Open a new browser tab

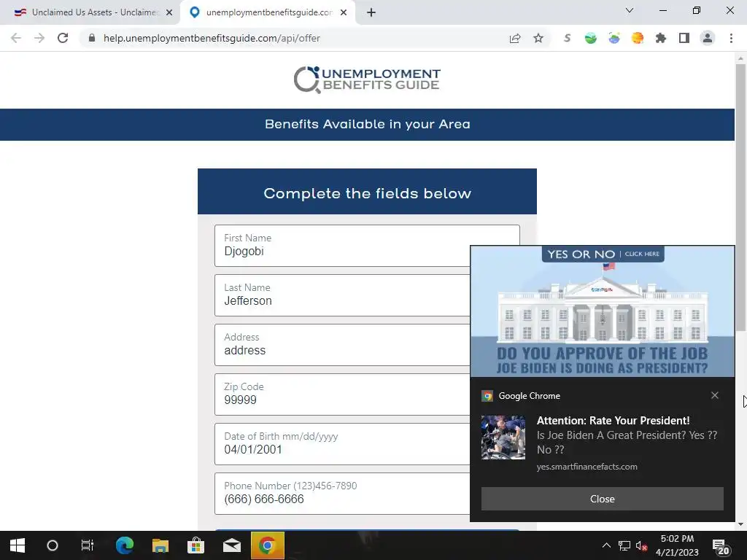371,12
